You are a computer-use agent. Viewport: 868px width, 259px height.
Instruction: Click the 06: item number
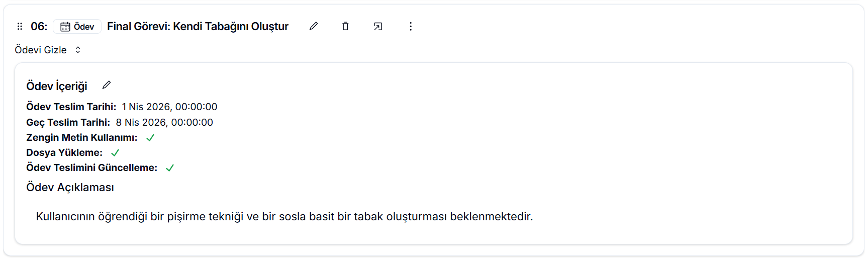pos(39,26)
